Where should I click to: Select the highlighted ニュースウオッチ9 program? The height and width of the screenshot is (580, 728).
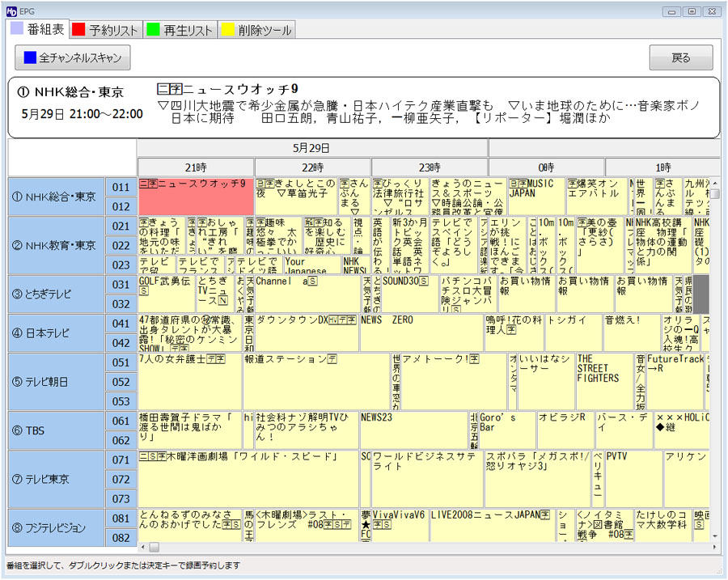pos(196,197)
